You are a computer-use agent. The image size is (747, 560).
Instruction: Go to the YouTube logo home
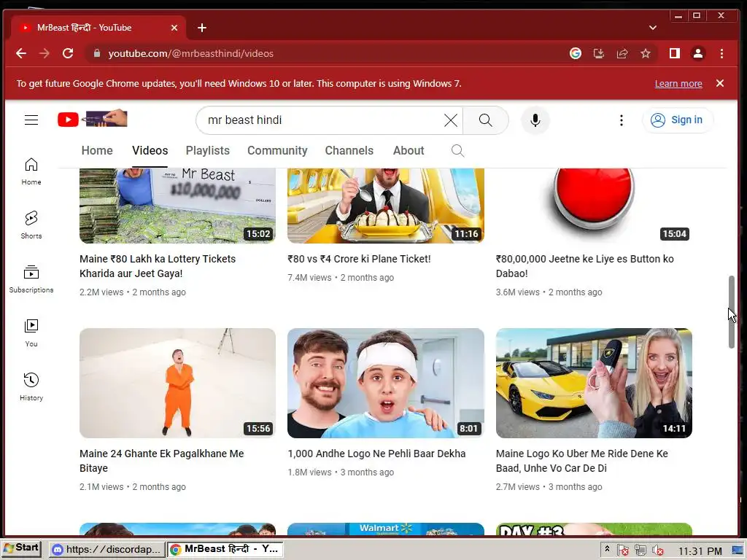pos(93,119)
